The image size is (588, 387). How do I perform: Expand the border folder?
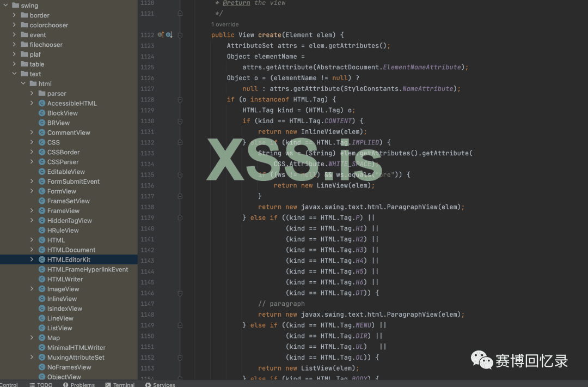(14, 15)
